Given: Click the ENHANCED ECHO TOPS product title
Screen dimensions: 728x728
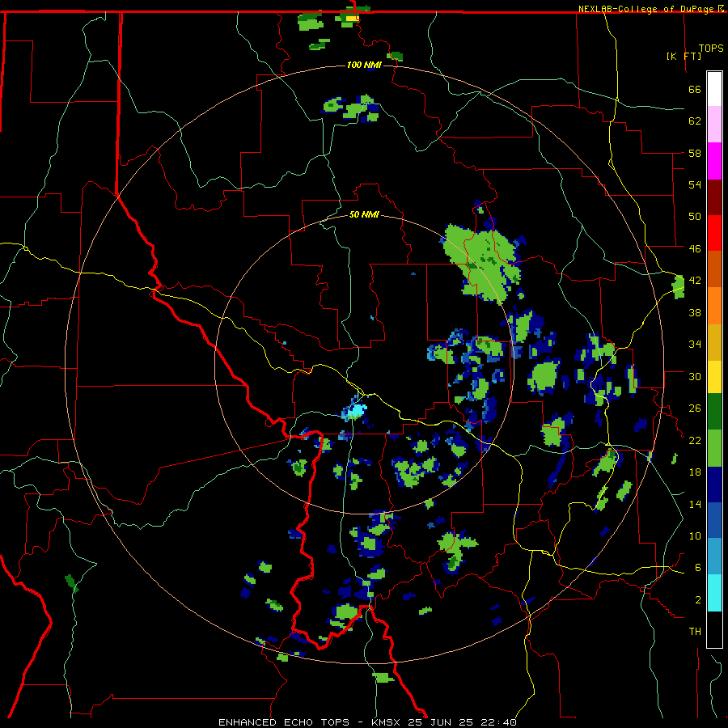Looking at the screenshot, I should click(x=284, y=722).
